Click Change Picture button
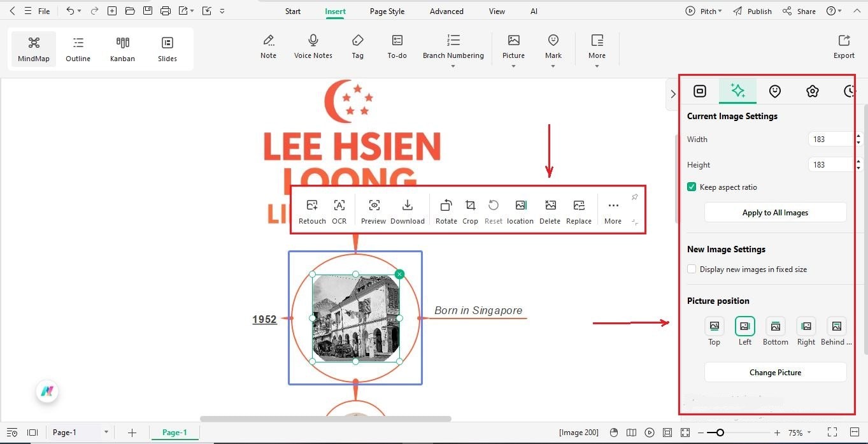Image resolution: width=868 pixels, height=444 pixels. (775, 373)
